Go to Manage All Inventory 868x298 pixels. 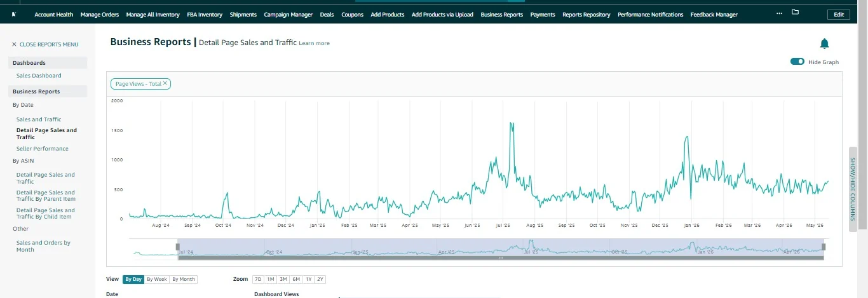153,15
